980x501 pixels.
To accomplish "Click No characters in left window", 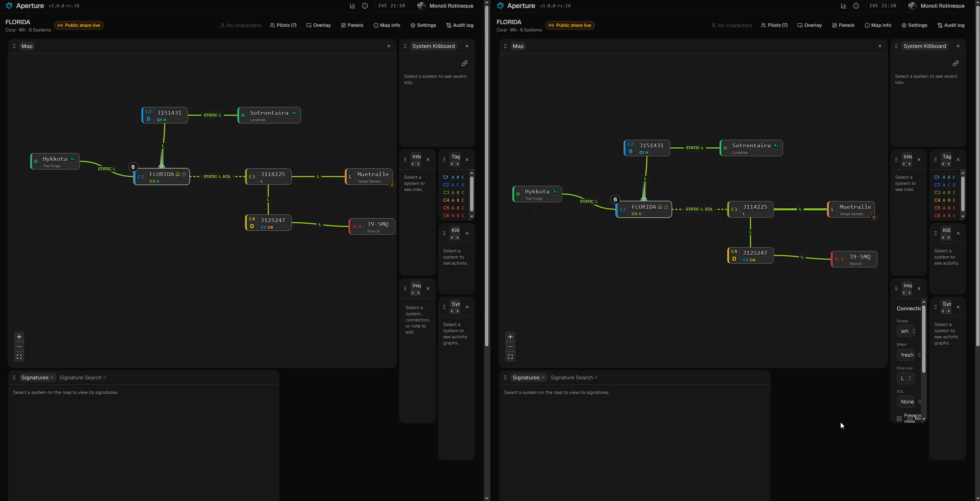I will pos(241,25).
